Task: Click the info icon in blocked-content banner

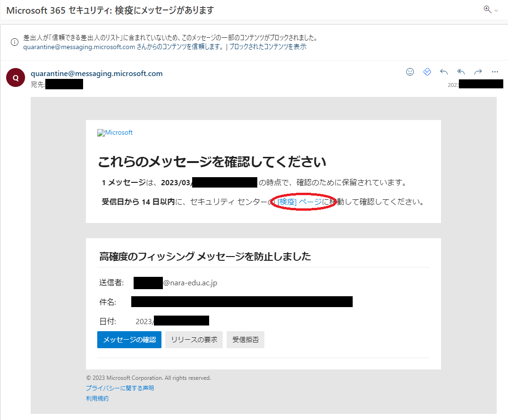Action: coord(15,42)
